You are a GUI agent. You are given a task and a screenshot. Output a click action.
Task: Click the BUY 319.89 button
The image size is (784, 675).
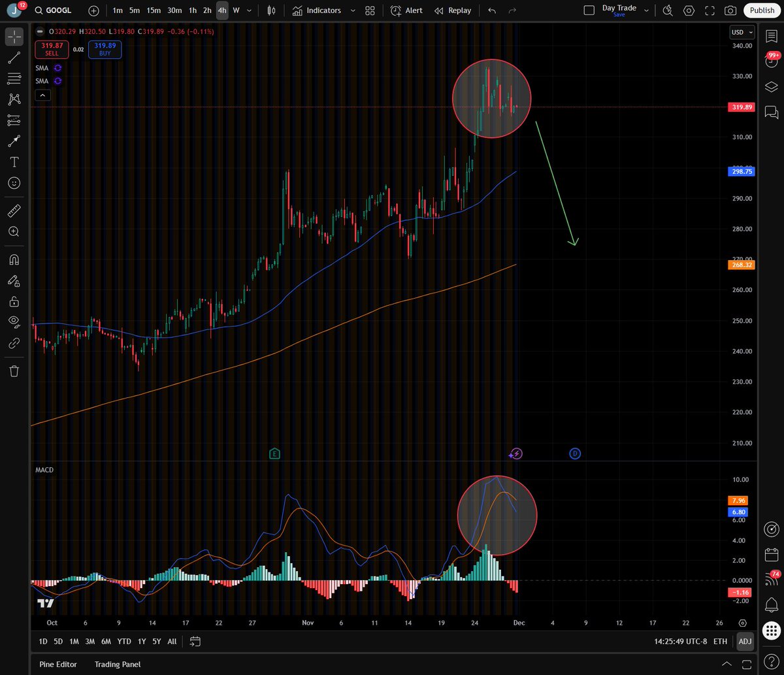104,49
